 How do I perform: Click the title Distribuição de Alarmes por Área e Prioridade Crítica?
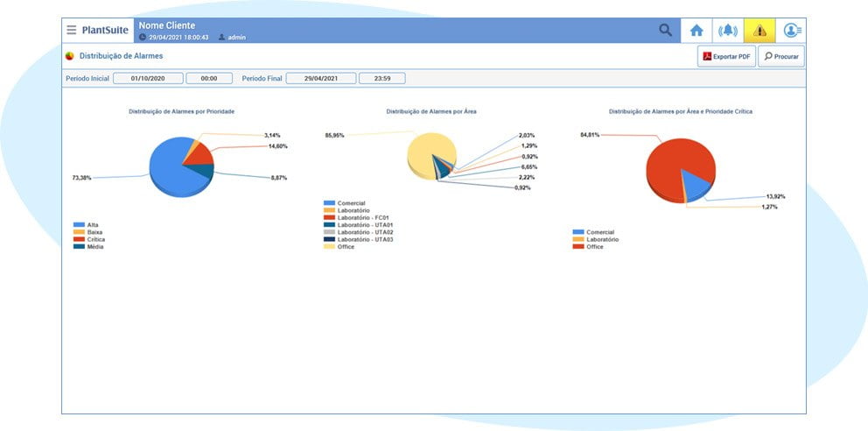pos(681,111)
